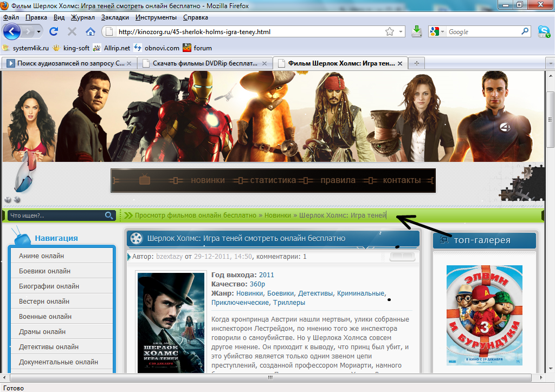Go to the browser home page icon
555x392 pixels.
91,31
